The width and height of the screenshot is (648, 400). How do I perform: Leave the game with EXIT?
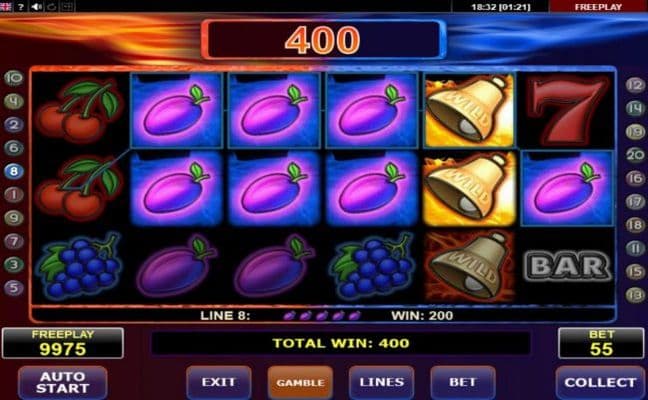219,383
